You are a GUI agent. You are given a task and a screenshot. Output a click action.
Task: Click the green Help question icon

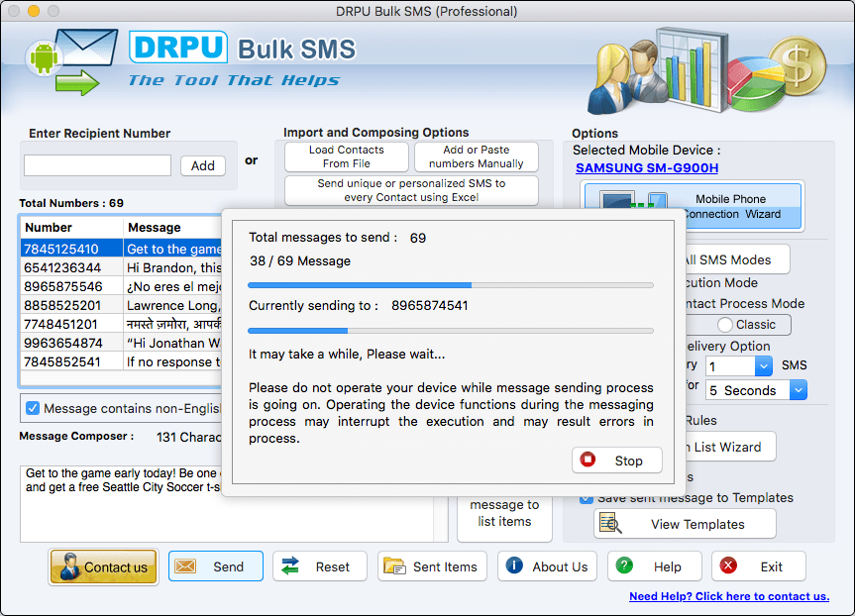624,565
